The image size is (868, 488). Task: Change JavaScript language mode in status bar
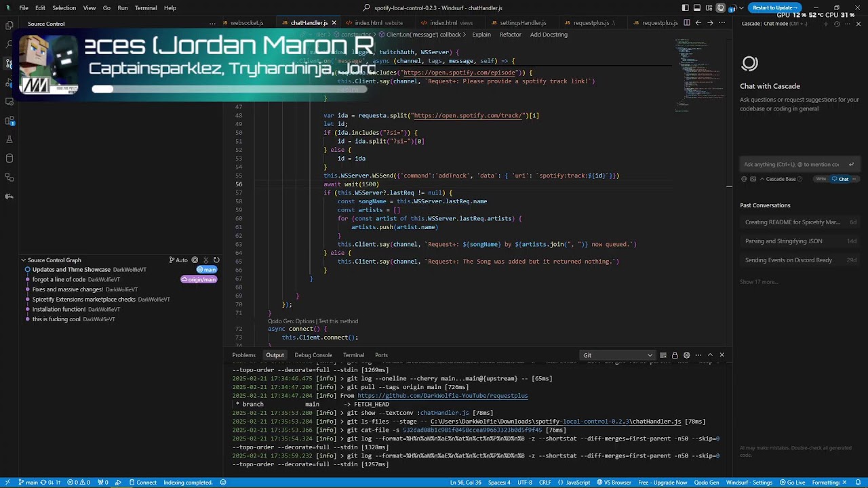click(578, 483)
